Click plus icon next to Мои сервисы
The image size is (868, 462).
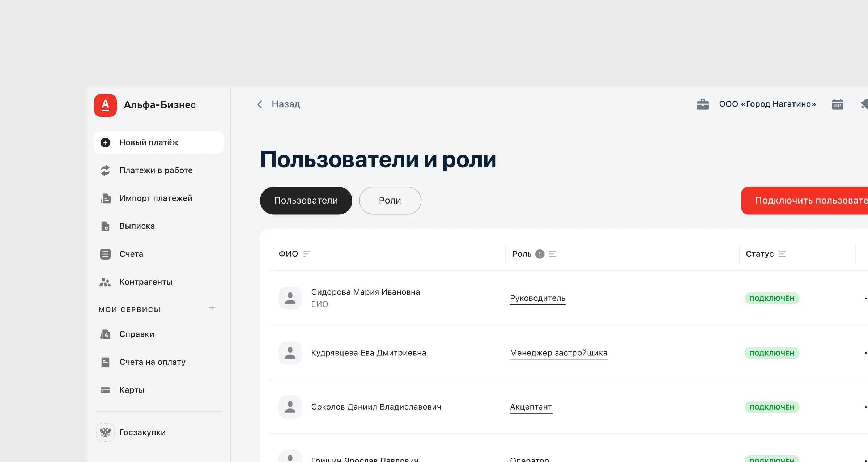pos(212,308)
